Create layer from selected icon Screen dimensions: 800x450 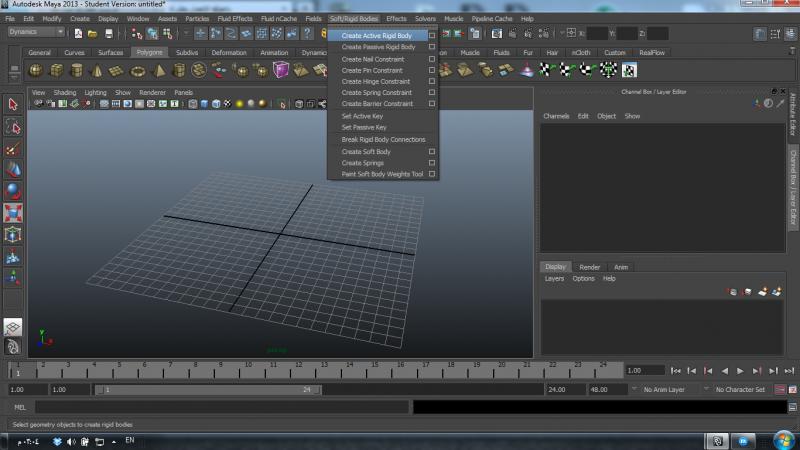(x=777, y=292)
